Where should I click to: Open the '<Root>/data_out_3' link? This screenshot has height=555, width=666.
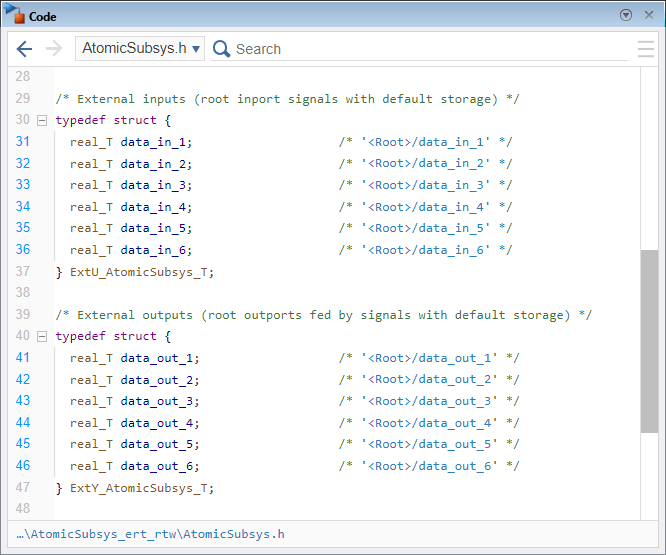429,401
